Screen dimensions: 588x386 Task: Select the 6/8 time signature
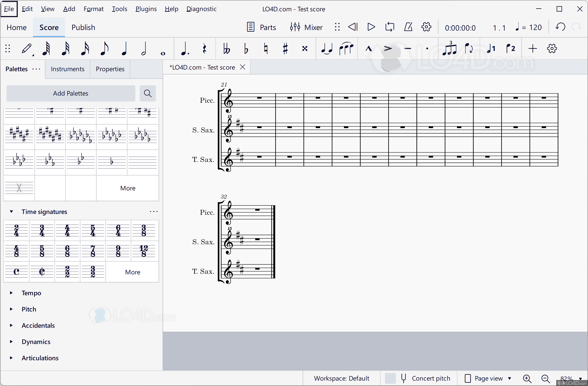(67, 251)
